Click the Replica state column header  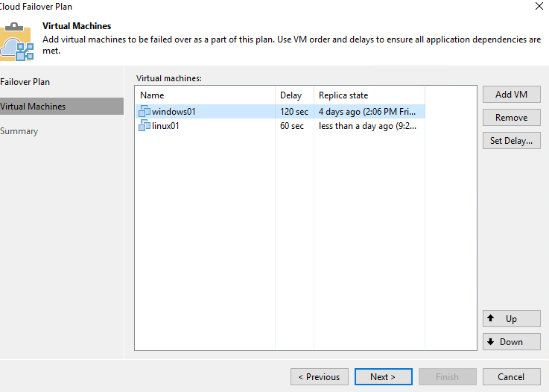(x=369, y=95)
